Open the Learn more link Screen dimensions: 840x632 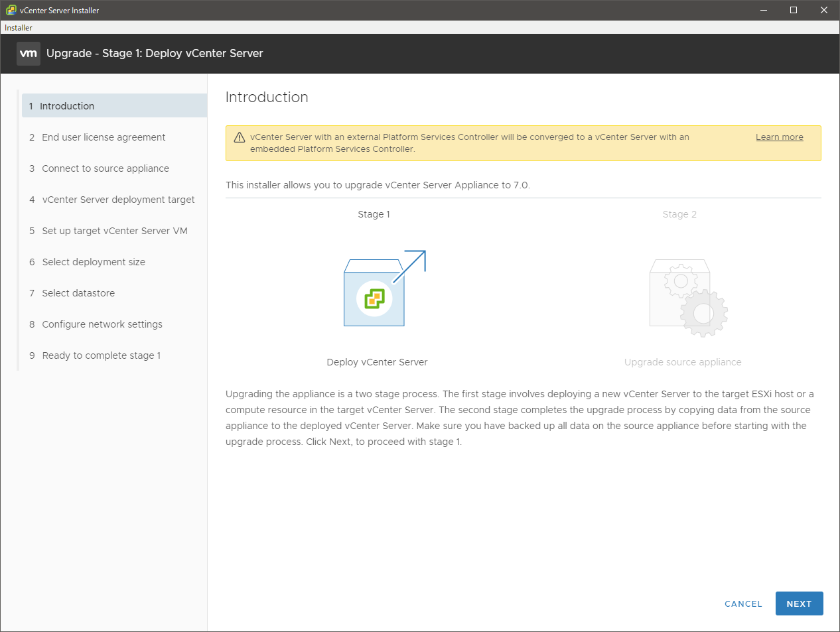pos(779,137)
